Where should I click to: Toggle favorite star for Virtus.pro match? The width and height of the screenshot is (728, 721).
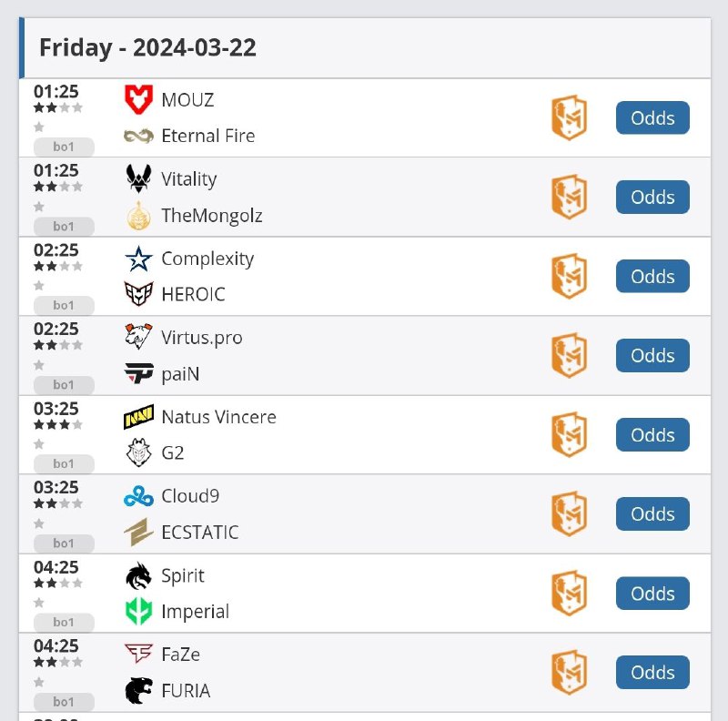(x=39, y=365)
